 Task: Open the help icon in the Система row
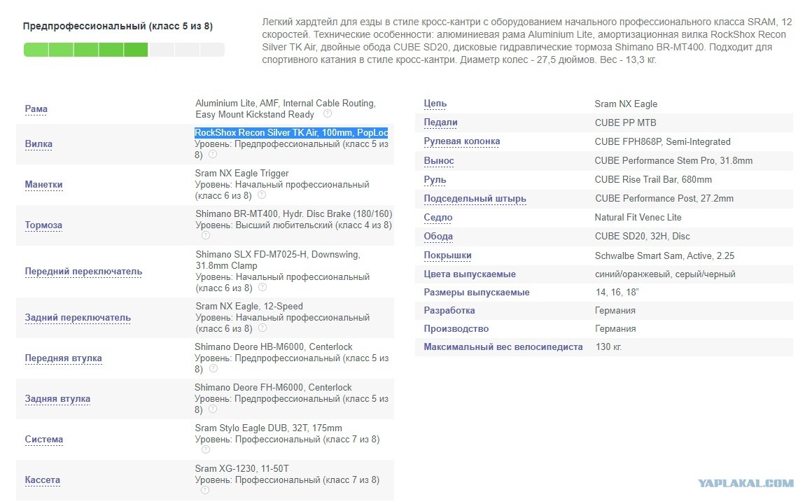point(206,449)
